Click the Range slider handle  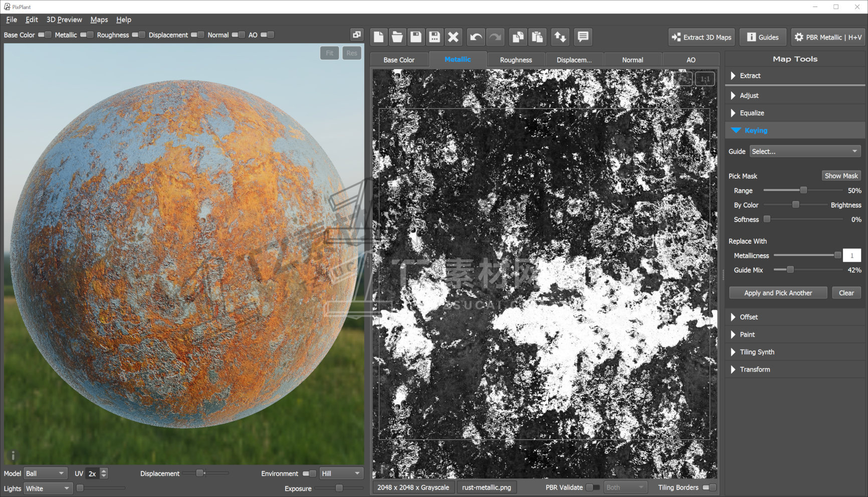tap(803, 191)
